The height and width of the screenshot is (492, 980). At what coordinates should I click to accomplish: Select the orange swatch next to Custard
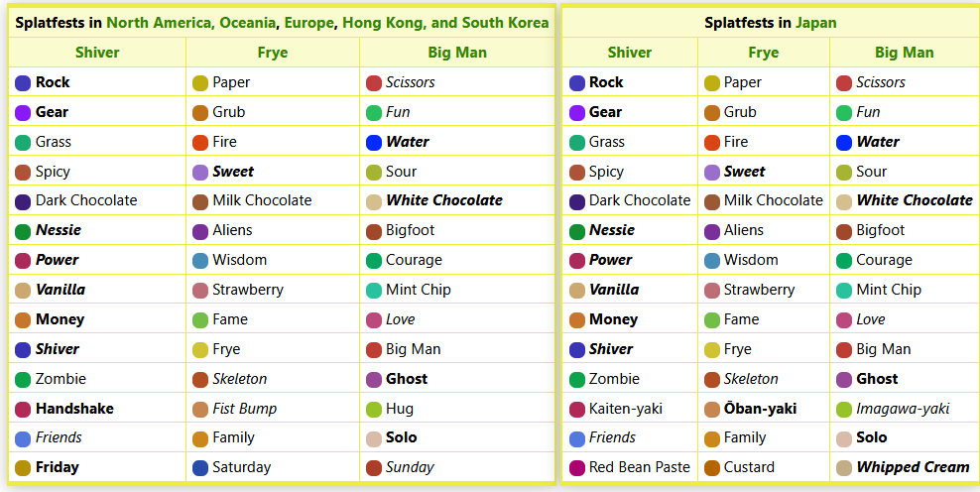712,467
